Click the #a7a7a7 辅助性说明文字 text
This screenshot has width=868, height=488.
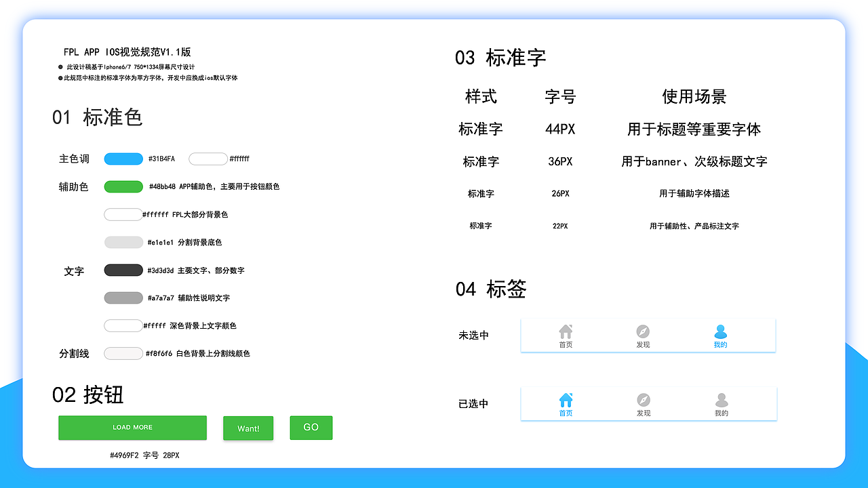tap(189, 298)
